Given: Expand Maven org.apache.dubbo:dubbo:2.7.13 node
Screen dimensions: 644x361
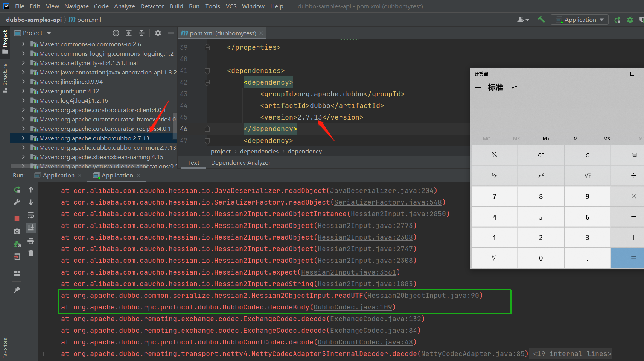Looking at the screenshot, I should tap(23, 138).
